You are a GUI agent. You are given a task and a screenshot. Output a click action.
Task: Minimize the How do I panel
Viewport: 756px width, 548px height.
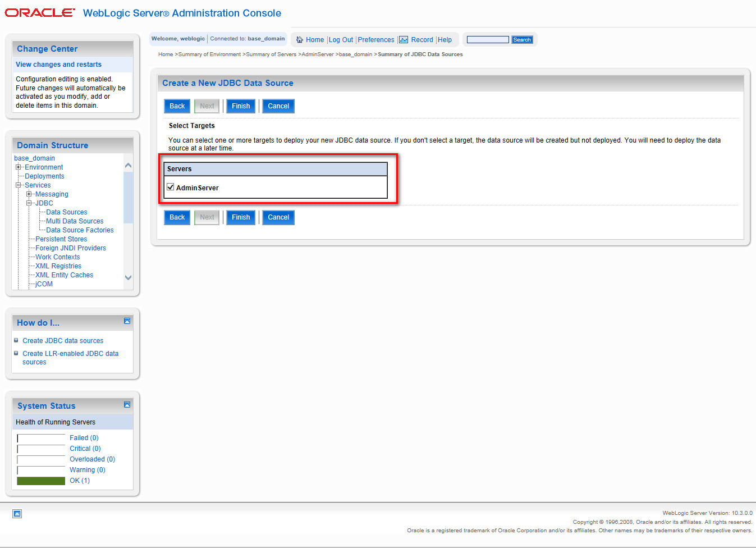[x=127, y=321]
